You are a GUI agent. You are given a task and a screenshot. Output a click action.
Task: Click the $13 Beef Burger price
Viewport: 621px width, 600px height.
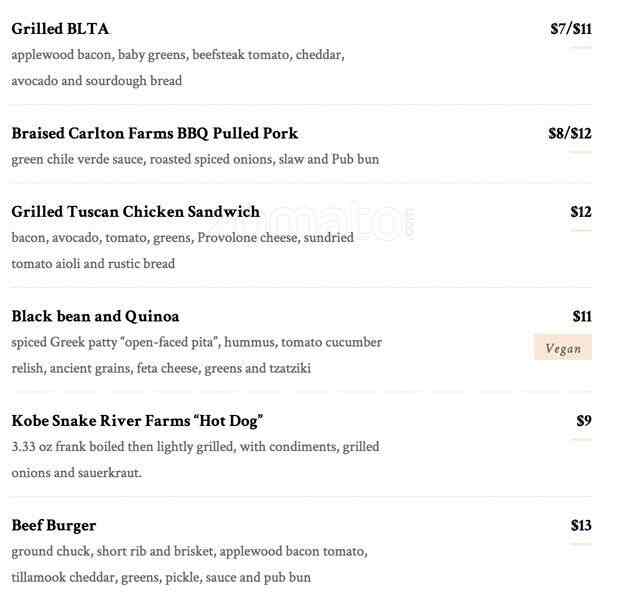click(581, 526)
